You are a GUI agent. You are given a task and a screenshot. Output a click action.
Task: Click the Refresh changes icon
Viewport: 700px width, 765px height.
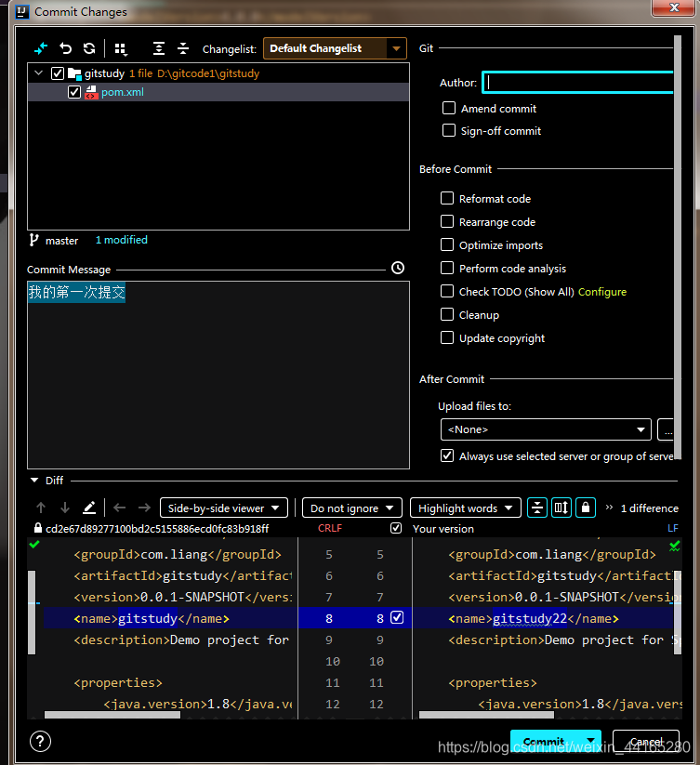tap(89, 48)
